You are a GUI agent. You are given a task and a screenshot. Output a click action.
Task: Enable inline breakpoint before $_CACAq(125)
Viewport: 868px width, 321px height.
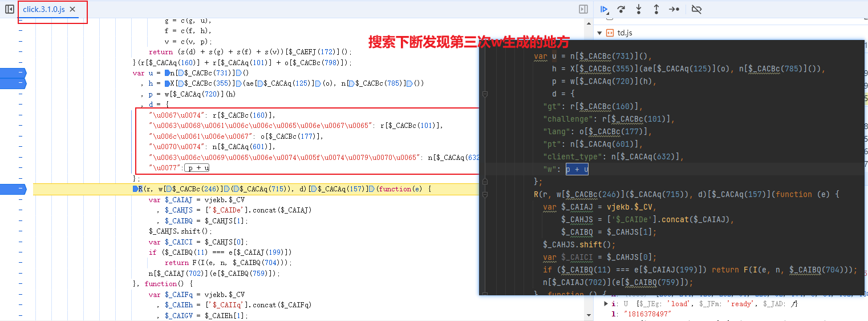coord(261,83)
